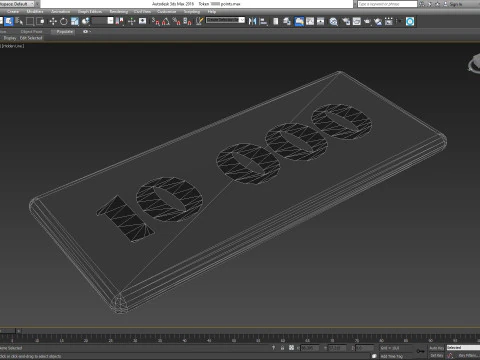480x360 pixels.
Task: Click Sign In link
Action: click(x=456, y=4)
